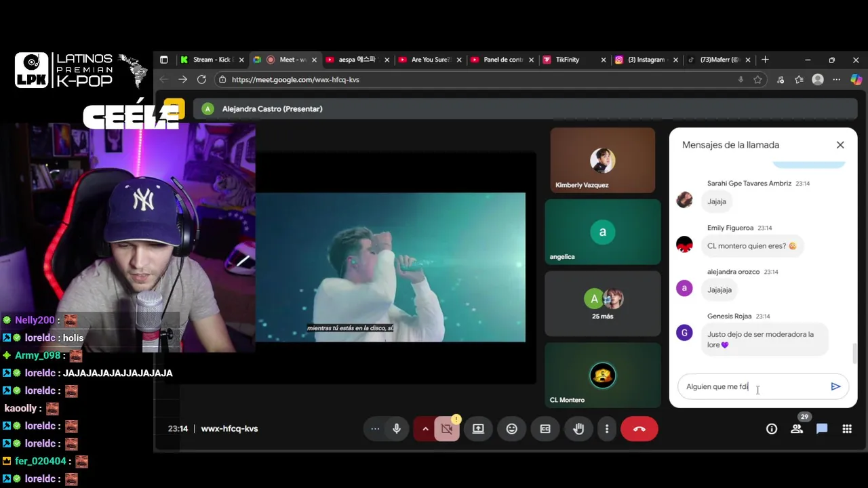Click the meeting code wwx-hfcq-kvs
868x488 pixels.
[x=229, y=428]
